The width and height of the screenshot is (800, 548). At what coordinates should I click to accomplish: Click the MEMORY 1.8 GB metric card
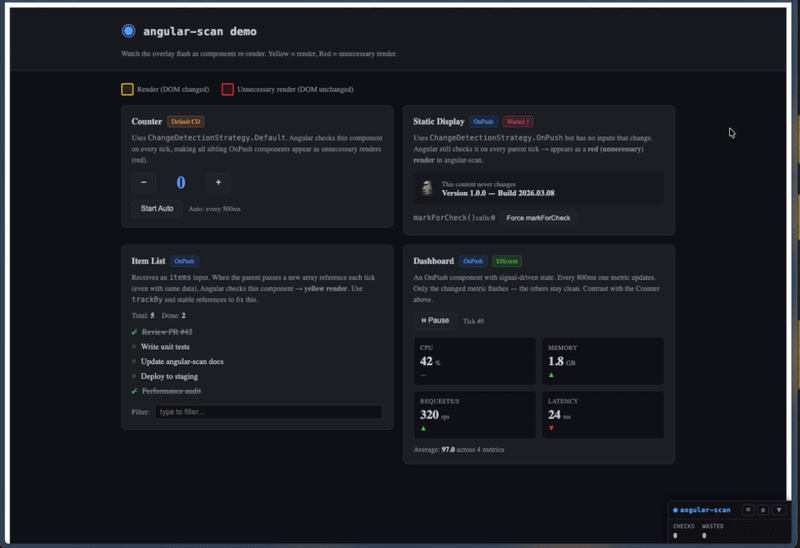point(603,361)
